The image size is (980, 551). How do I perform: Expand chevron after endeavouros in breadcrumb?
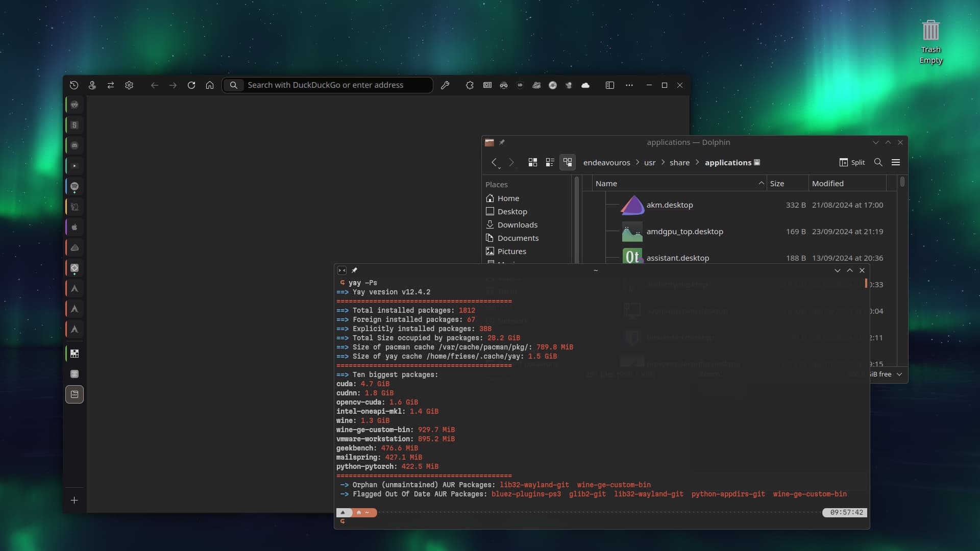(638, 162)
